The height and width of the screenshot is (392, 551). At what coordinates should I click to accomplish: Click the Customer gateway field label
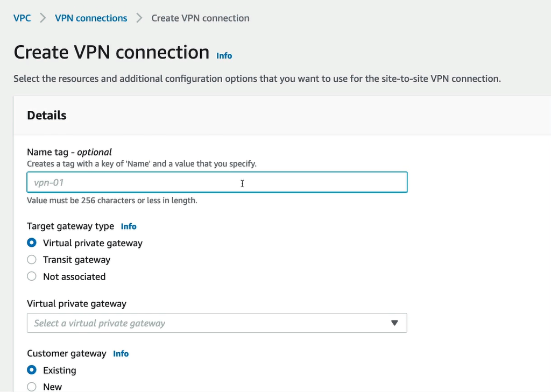(x=67, y=353)
